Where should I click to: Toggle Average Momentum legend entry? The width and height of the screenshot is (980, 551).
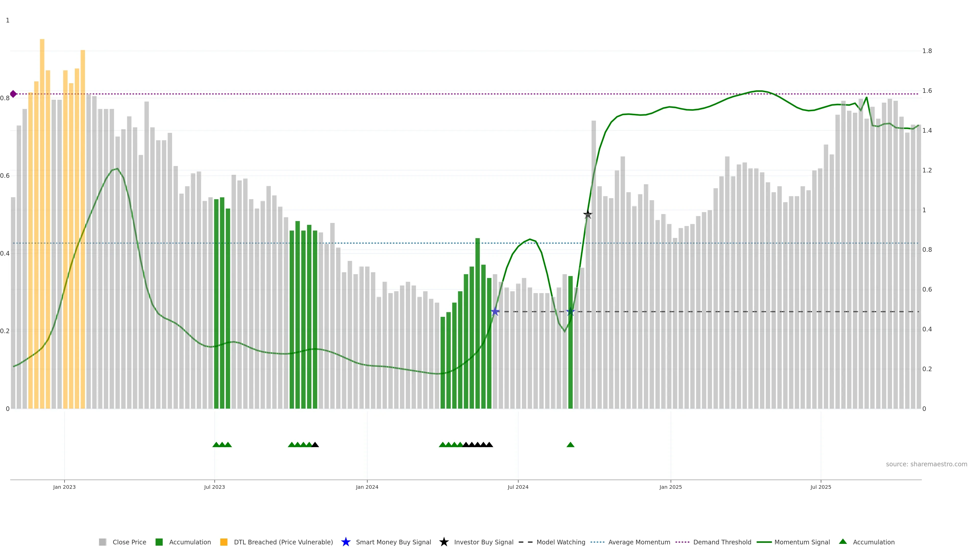(x=639, y=542)
